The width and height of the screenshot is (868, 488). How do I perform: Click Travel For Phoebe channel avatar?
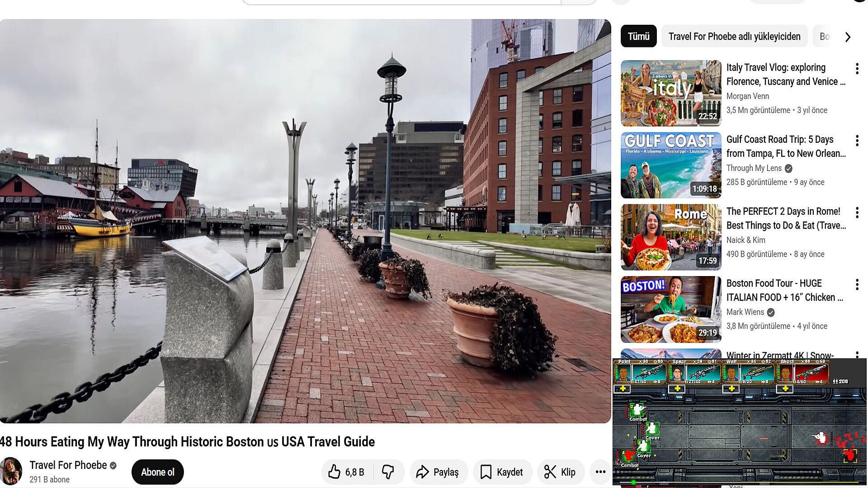click(x=11, y=471)
